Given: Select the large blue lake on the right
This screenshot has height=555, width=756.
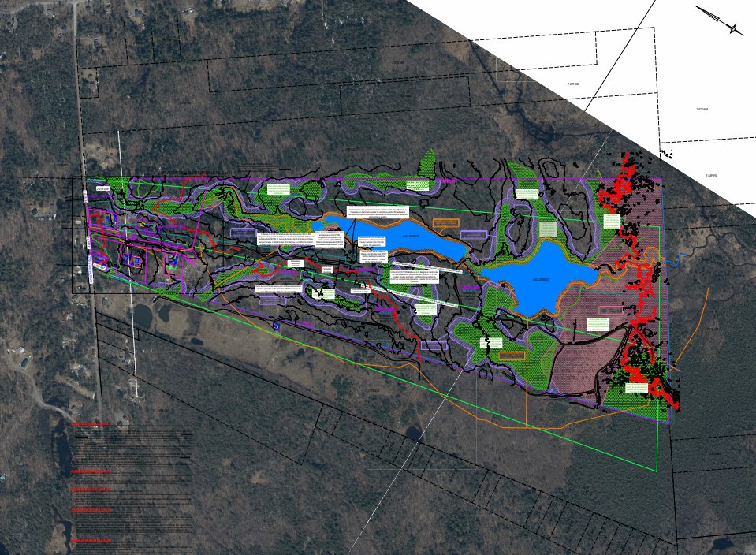Looking at the screenshot, I should (539, 276).
